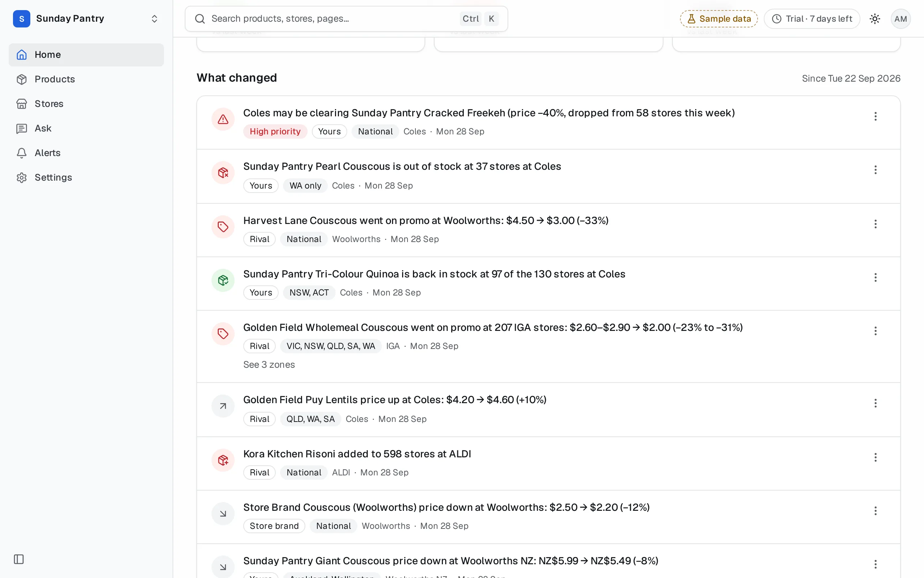Click the Sunday Pantry blue S logo

click(21, 19)
